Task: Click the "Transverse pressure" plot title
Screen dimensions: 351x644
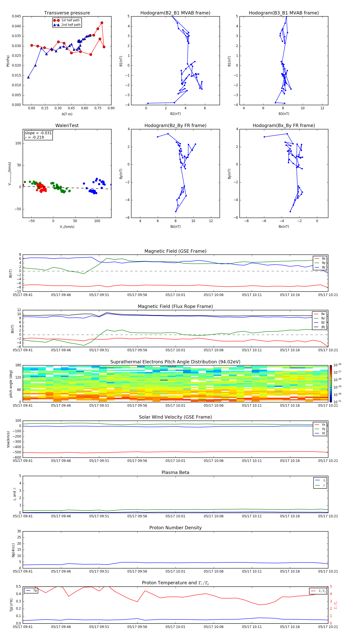Action: coord(67,13)
